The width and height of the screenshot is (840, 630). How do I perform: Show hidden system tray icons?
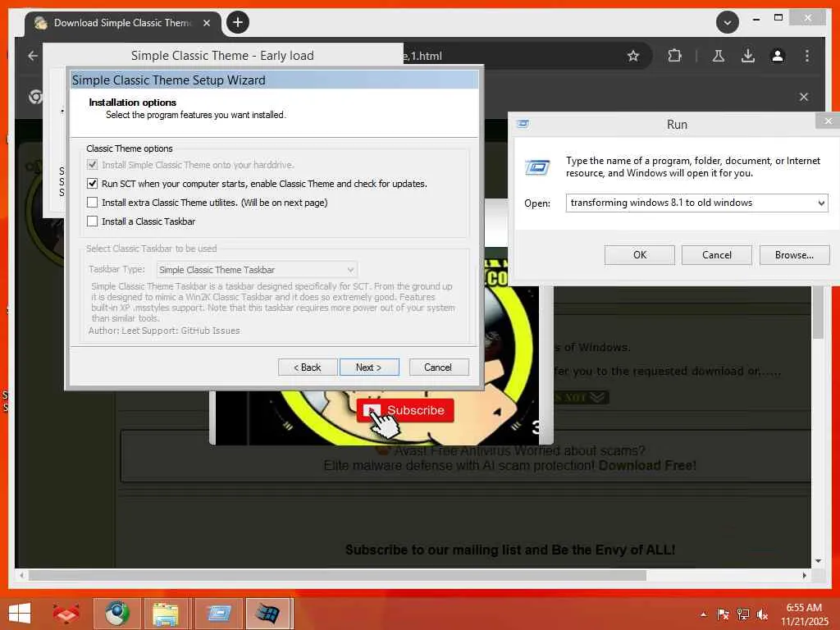point(703,614)
